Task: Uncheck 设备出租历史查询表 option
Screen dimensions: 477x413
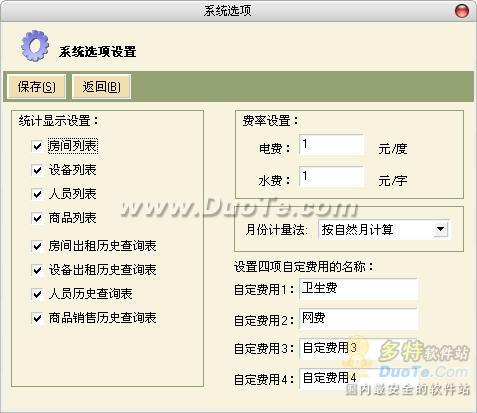Action: (x=37, y=270)
